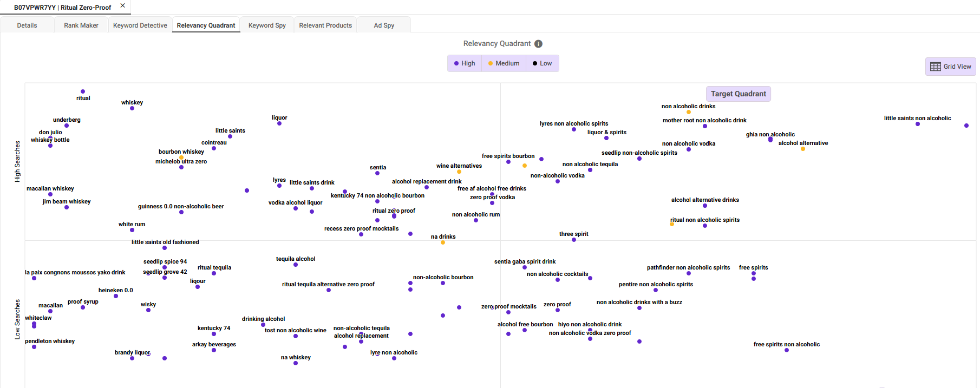Click the 'ritual tequila alternative zero proof' label
Screen dimensions: 980x388
tap(328, 284)
